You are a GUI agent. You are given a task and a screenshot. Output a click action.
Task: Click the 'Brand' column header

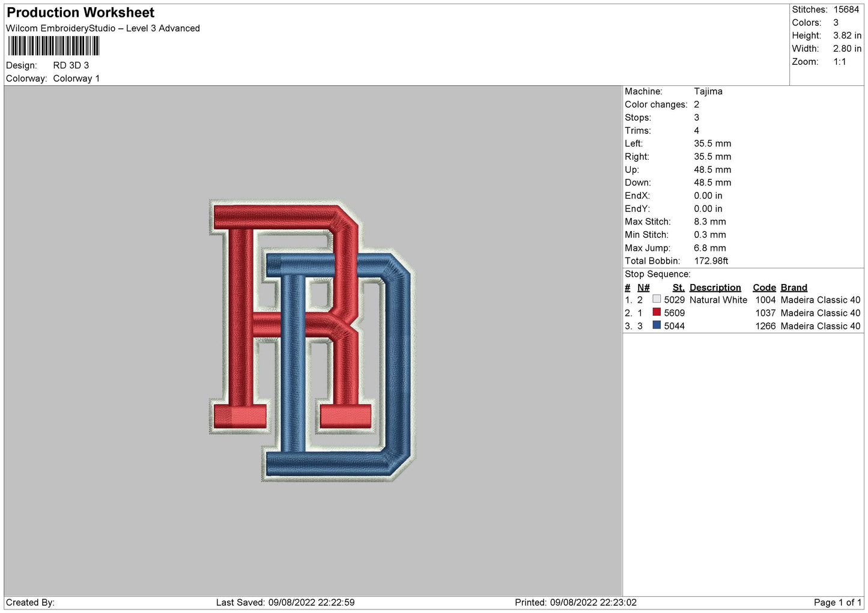coord(794,288)
